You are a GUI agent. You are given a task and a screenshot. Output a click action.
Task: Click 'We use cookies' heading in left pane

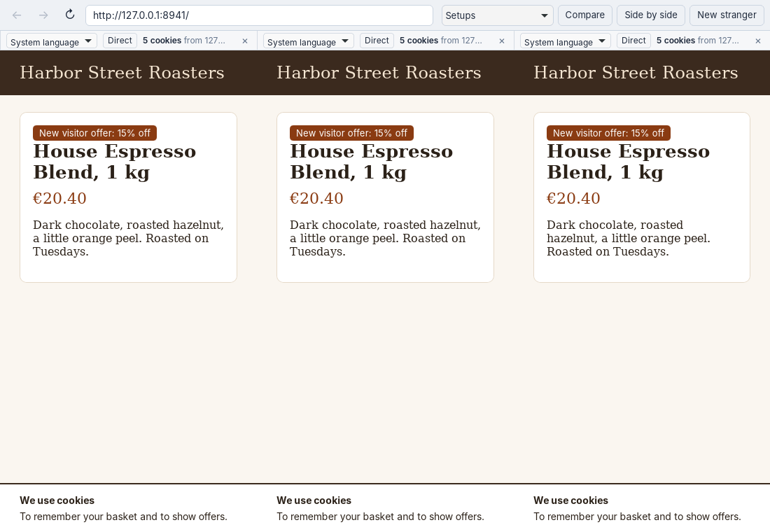coord(57,500)
